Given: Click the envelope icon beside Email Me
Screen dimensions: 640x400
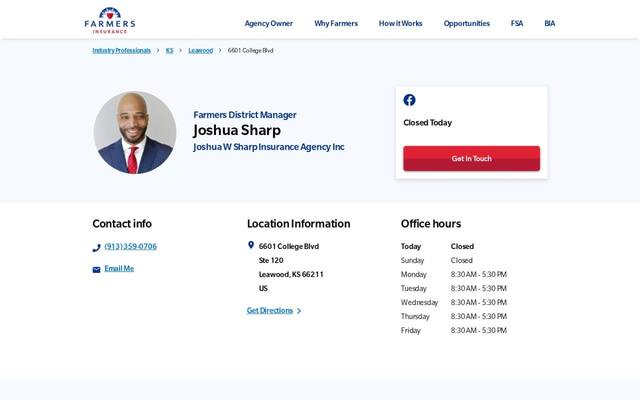Looking at the screenshot, I should (96, 269).
